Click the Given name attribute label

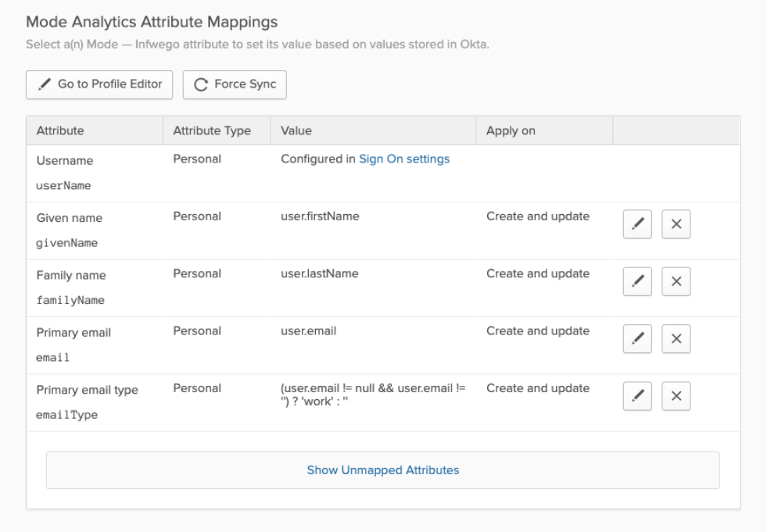pos(70,218)
